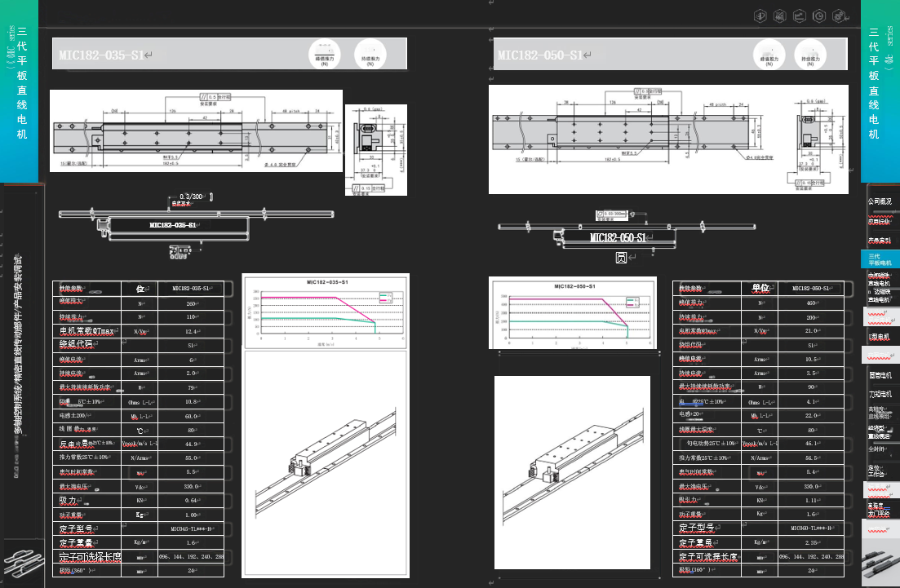This screenshot has width=900, height=588.
Task: Click the value 60.0 in the 035 table
Action: pos(191,416)
